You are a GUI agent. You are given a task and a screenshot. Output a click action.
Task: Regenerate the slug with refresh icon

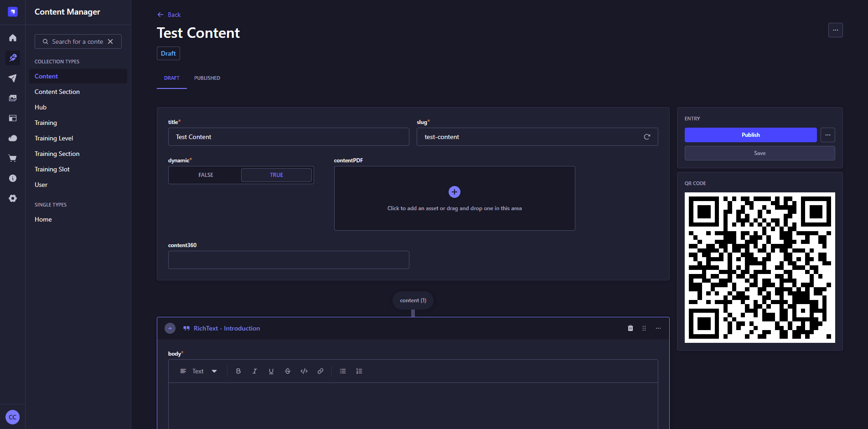[647, 137]
